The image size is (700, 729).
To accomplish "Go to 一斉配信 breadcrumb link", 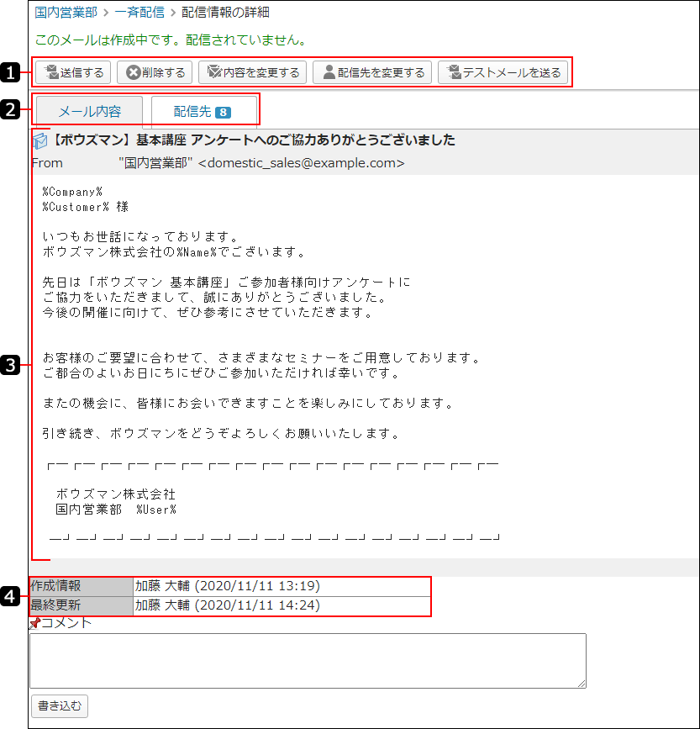I will (139, 12).
